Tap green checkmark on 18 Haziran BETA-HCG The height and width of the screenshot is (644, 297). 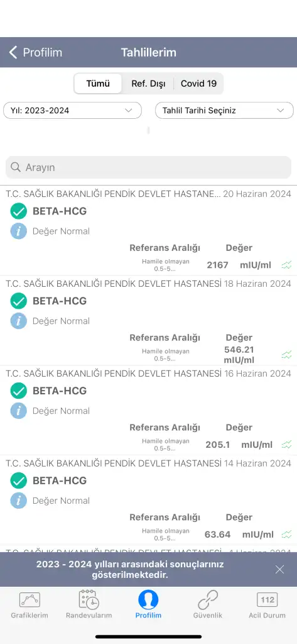(18, 301)
